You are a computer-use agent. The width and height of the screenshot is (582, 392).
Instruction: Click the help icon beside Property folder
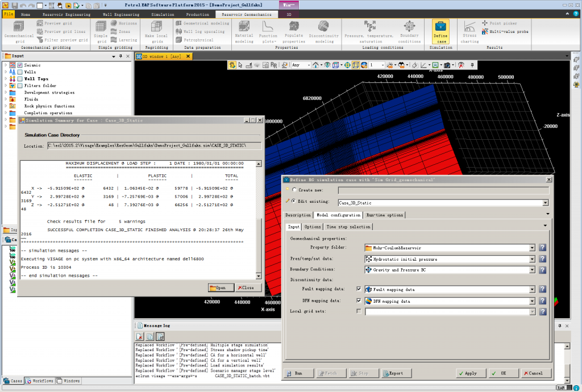click(543, 248)
